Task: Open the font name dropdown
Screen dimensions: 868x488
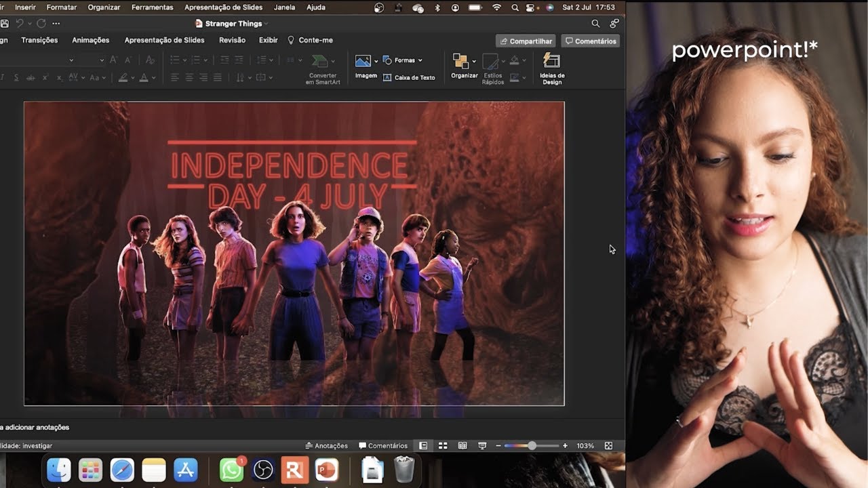Action: click(x=71, y=60)
